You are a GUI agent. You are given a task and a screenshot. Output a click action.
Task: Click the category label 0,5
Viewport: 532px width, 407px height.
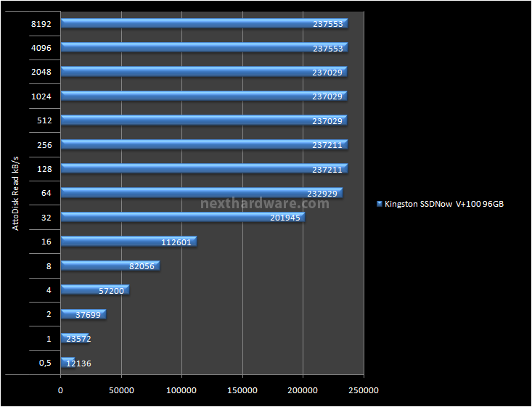coord(45,363)
